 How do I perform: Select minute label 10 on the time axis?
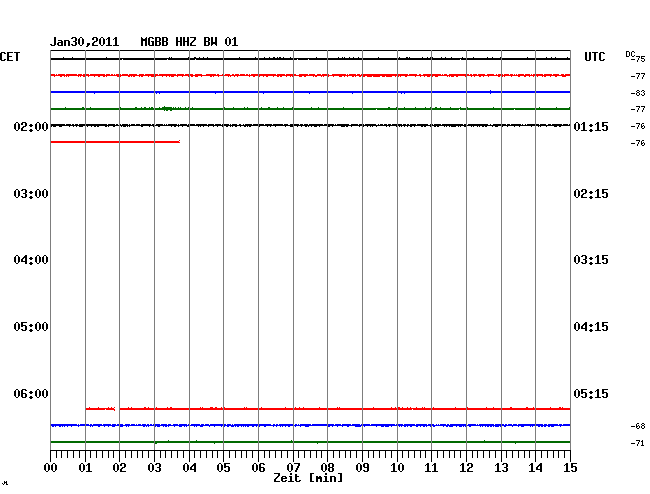coord(397,468)
